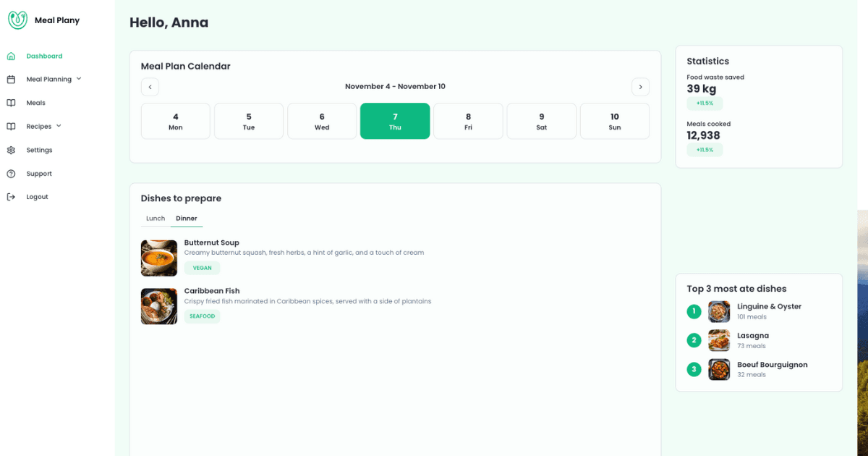
Task: Expand the Meal Planning submenu chevron
Action: [79, 79]
